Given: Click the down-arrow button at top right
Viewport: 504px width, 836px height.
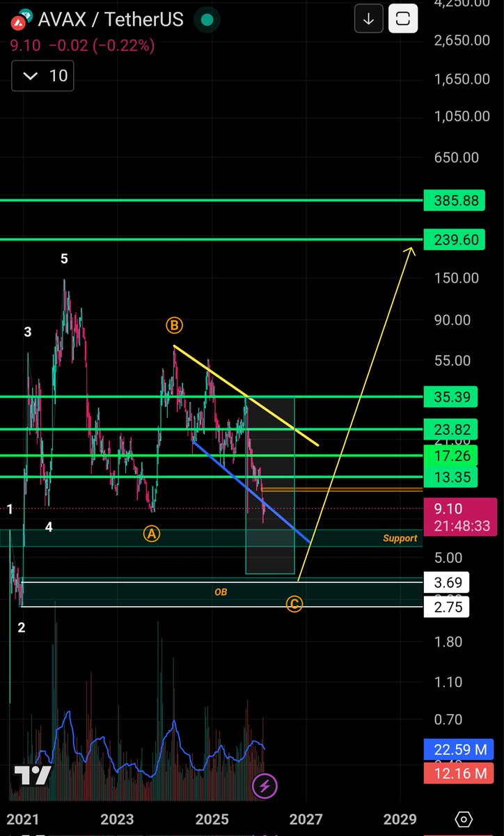Looking at the screenshot, I should pos(368,19).
